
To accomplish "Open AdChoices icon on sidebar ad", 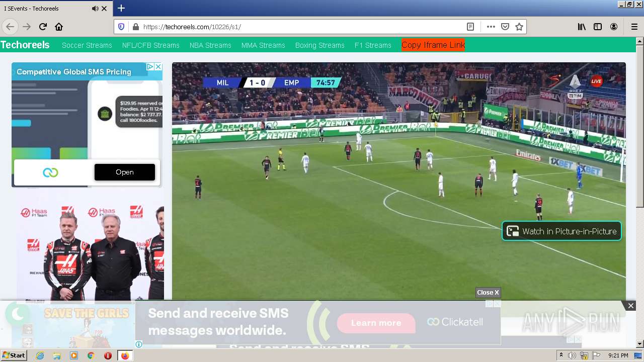I will pos(150,66).
